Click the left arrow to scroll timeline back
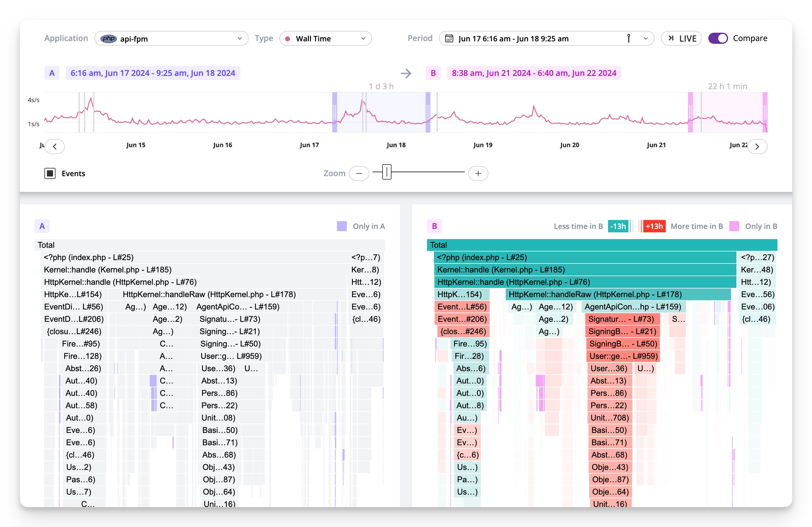This screenshot has width=812, height=527. tap(55, 146)
